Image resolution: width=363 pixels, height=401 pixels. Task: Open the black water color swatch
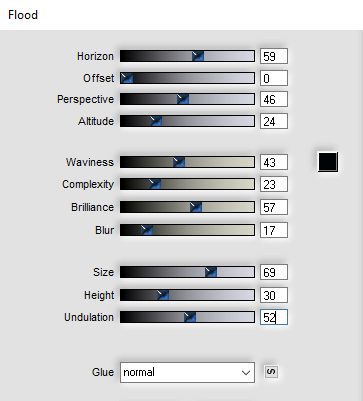(x=328, y=162)
